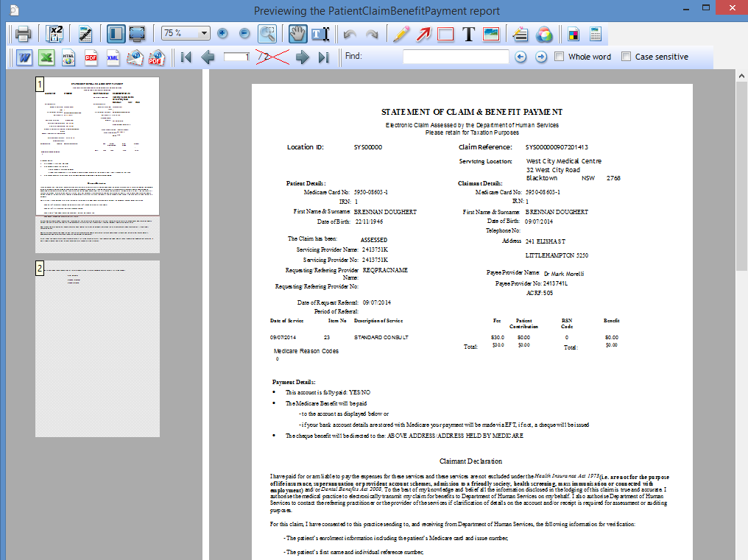Screen dimensions: 748x560
Task: Click the full screen monitor icon
Action: coord(137,34)
